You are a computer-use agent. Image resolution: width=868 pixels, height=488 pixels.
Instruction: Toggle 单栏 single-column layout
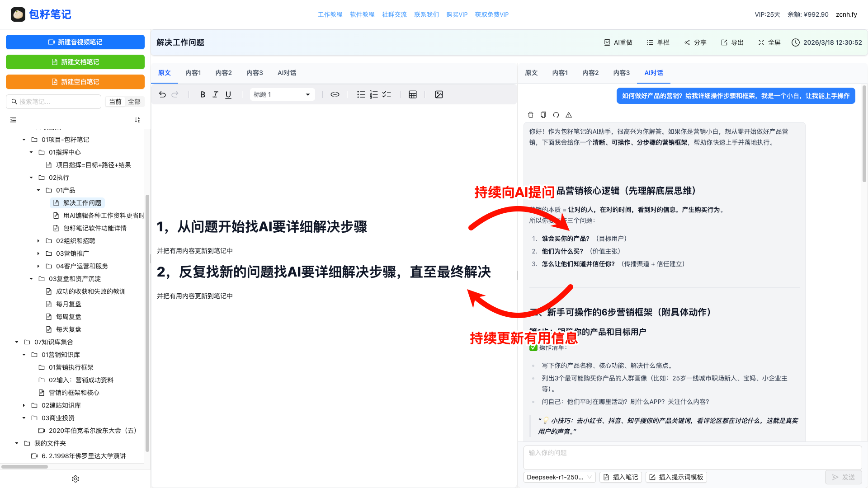click(x=658, y=42)
